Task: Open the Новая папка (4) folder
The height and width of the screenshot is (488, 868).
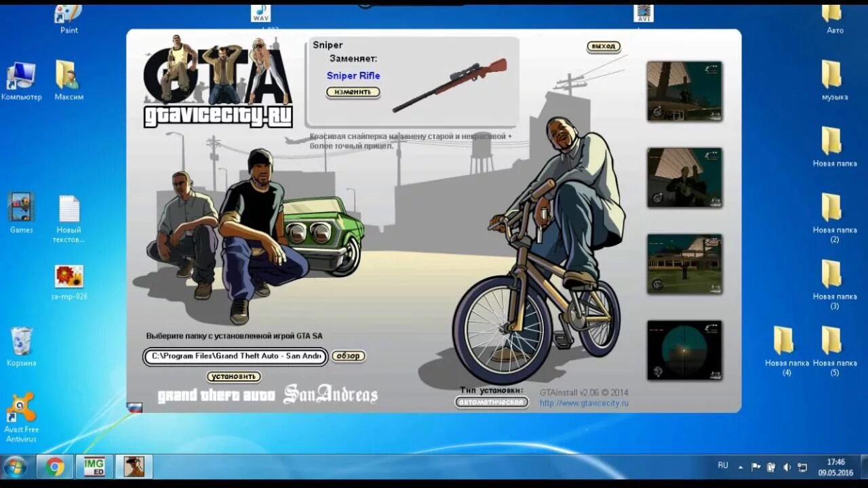Action: 787,351
